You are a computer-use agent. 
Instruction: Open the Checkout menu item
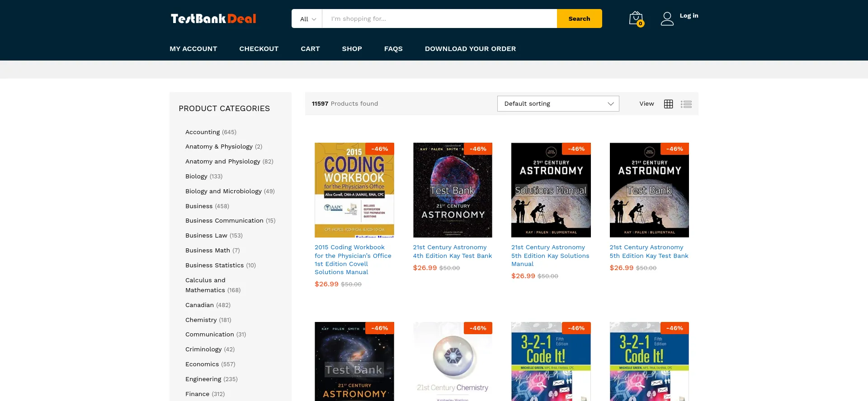pyautogui.click(x=259, y=49)
